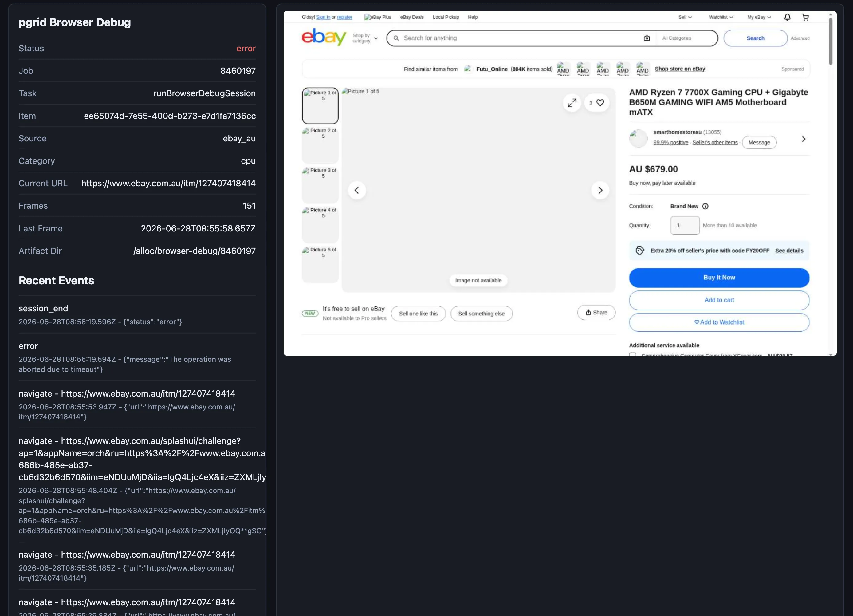
Task: Click the Last Frame timestamp value
Action: (x=198, y=228)
